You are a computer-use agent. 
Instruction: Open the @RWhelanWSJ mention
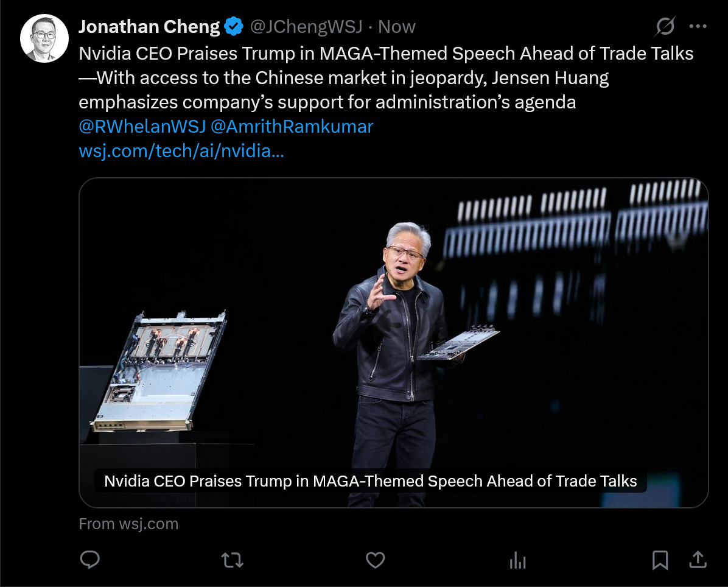(x=142, y=126)
